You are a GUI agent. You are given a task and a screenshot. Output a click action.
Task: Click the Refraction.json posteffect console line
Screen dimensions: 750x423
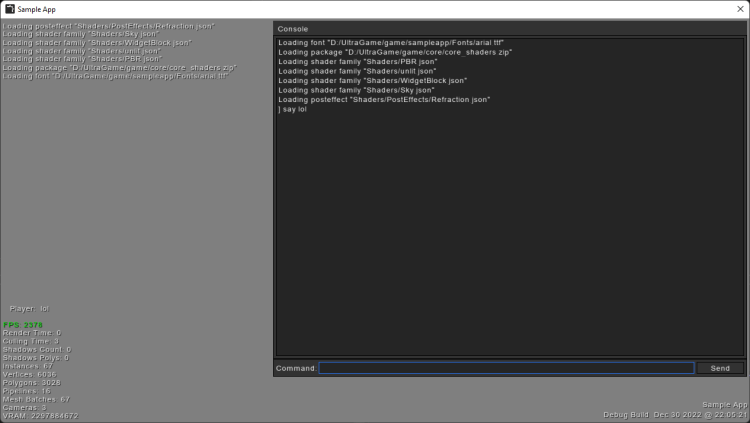pyautogui.click(x=384, y=100)
